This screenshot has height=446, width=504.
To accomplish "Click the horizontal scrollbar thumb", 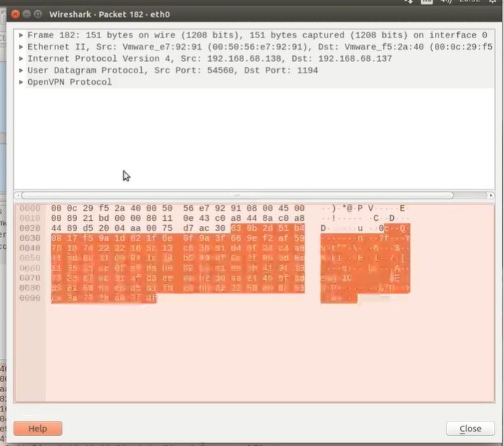I will pos(237,195).
